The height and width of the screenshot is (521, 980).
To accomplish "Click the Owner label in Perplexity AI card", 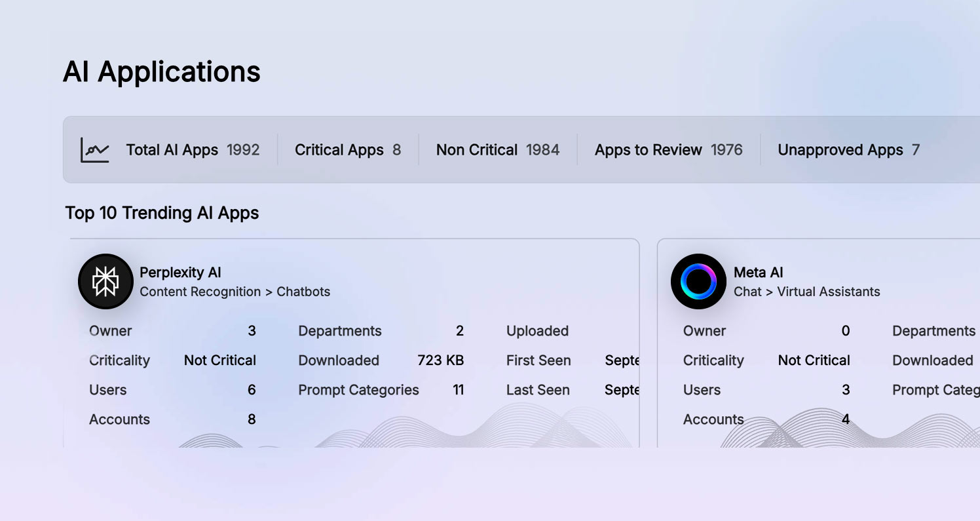I will (x=111, y=331).
